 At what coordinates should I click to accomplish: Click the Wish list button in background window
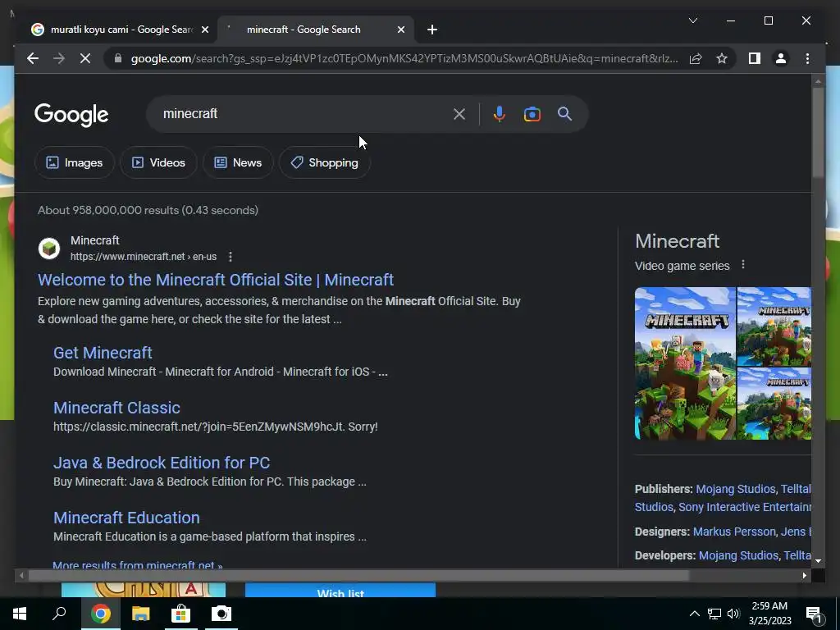[x=340, y=591]
